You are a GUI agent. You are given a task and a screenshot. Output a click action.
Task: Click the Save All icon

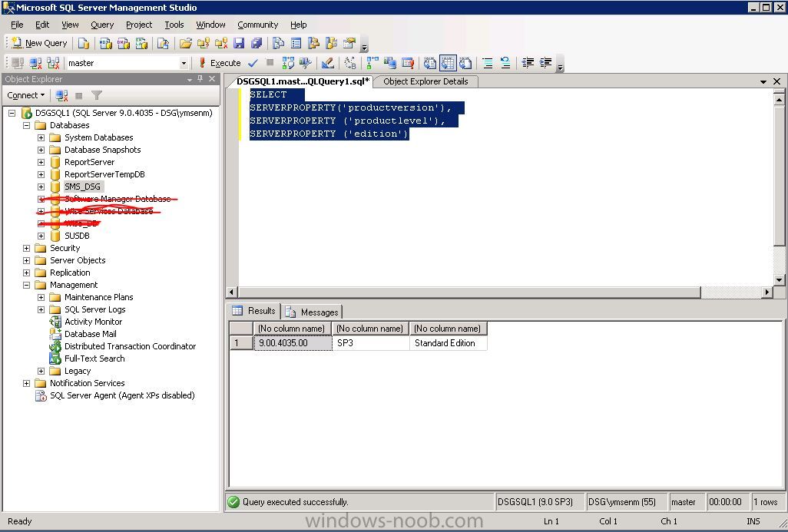point(257,43)
